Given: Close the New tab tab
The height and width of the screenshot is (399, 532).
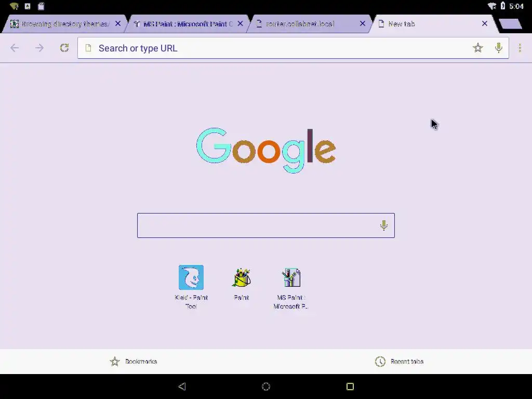Looking at the screenshot, I should coord(485,23).
